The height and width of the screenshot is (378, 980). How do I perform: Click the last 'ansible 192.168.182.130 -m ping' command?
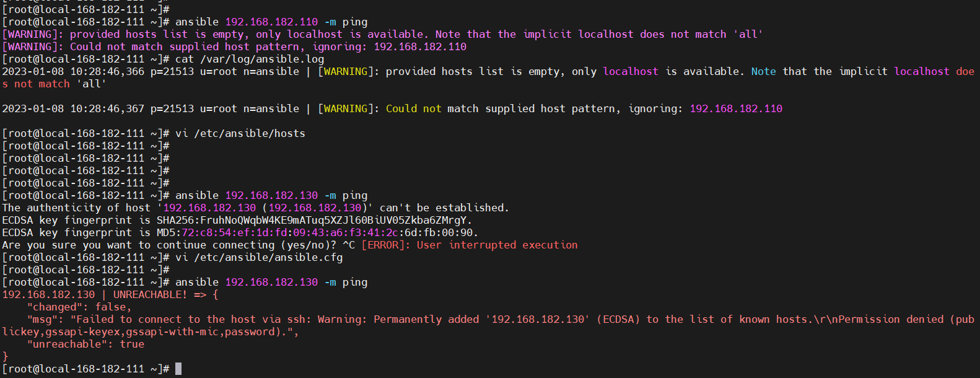tap(271, 282)
